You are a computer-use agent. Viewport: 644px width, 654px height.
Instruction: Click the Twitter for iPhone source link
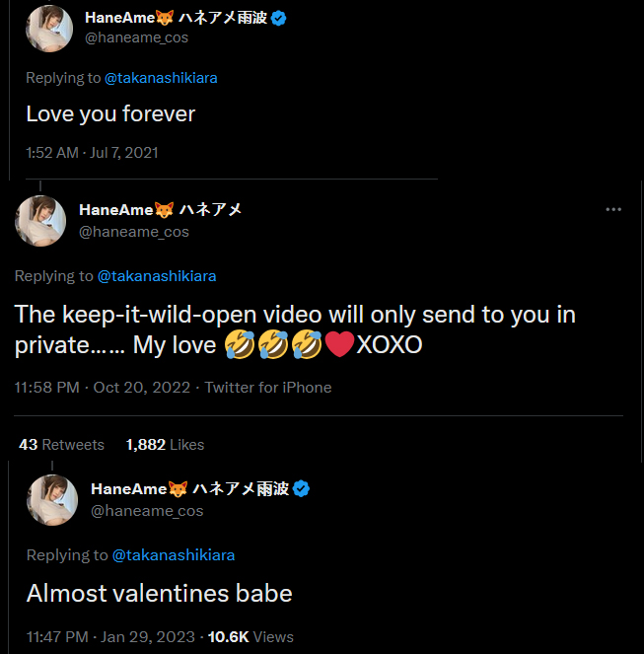coord(268,388)
